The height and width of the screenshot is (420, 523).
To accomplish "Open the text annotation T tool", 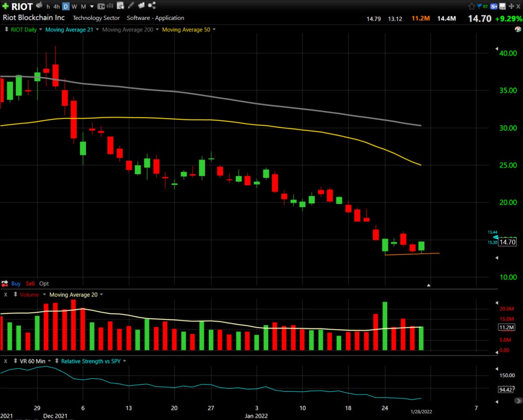I will click(101, 7).
